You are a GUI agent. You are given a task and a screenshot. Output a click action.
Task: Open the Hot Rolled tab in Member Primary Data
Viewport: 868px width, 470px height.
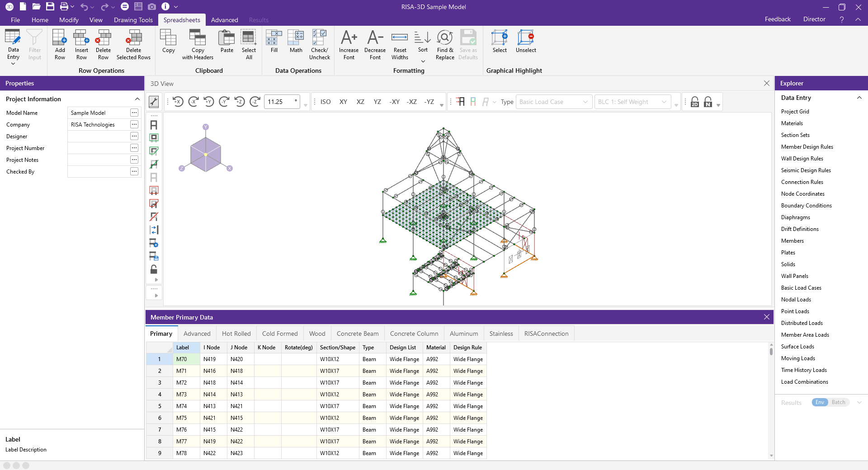(236, 334)
